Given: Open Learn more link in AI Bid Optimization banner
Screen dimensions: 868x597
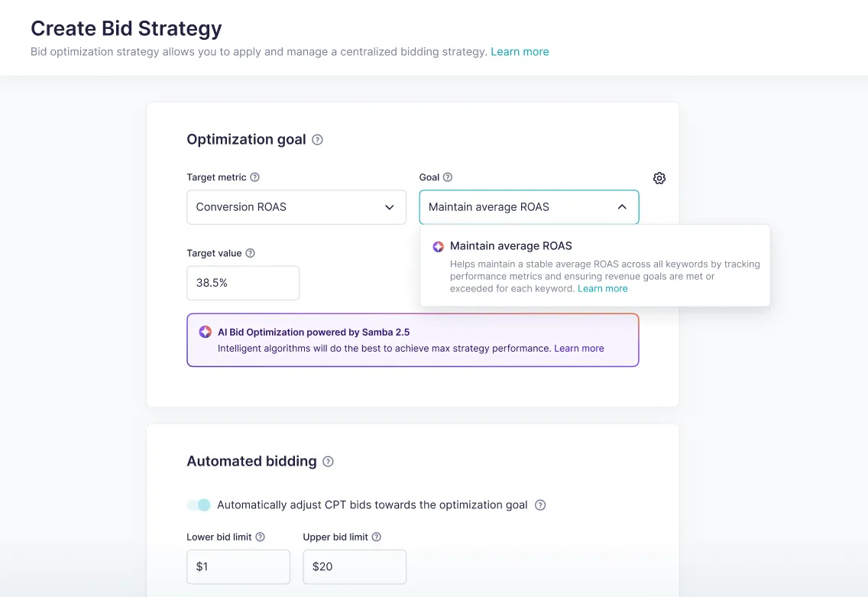Looking at the screenshot, I should [579, 349].
